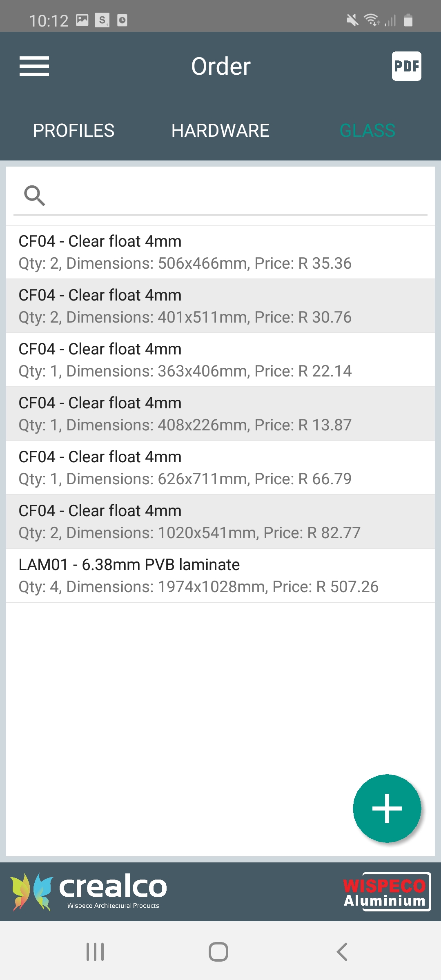This screenshot has width=441, height=980.
Task: Focus the glass search field
Action: [x=237, y=195]
